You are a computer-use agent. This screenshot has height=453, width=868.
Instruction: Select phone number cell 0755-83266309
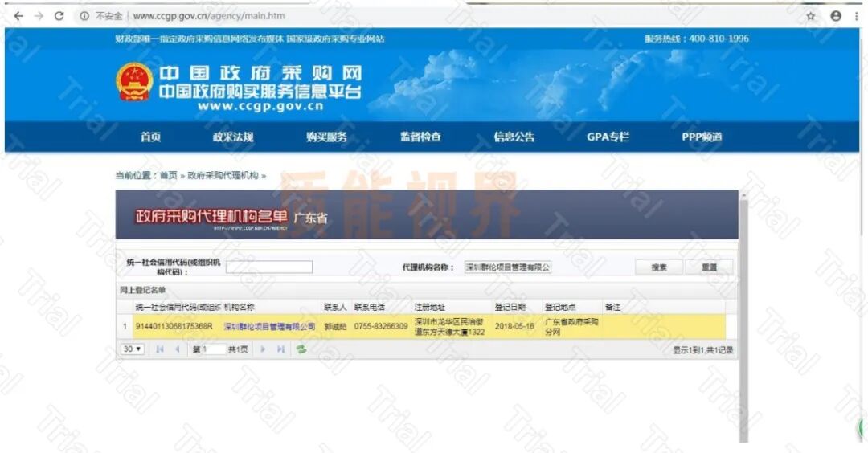coord(381,326)
